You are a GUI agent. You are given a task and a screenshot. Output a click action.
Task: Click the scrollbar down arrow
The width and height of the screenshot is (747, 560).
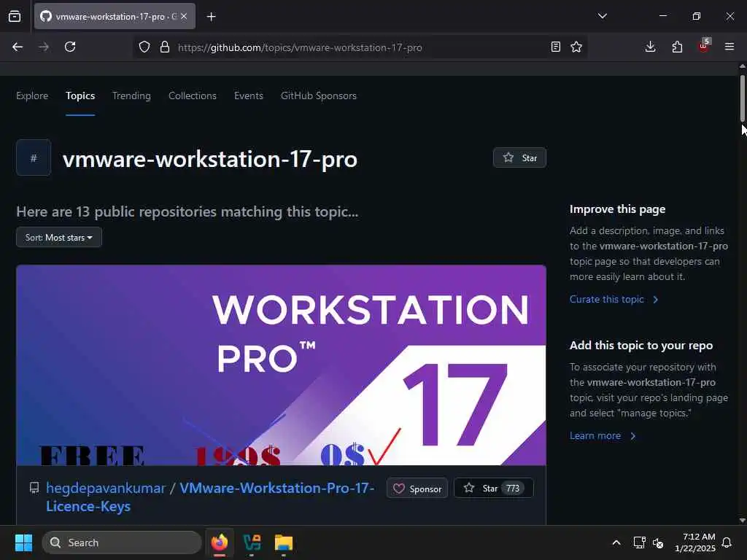(742, 521)
